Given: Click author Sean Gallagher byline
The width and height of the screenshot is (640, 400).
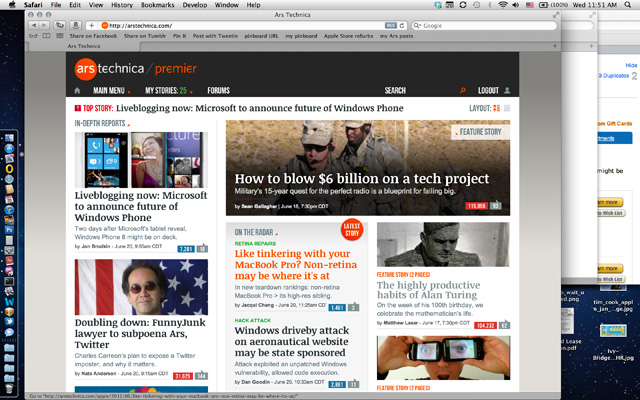Looking at the screenshot, I should pos(259,207).
